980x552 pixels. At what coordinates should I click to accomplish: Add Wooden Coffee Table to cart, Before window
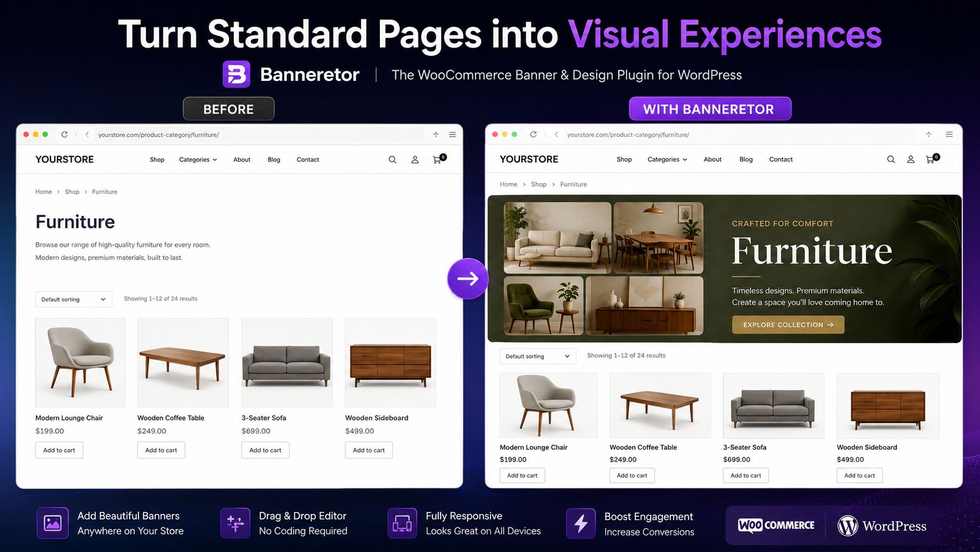point(161,450)
